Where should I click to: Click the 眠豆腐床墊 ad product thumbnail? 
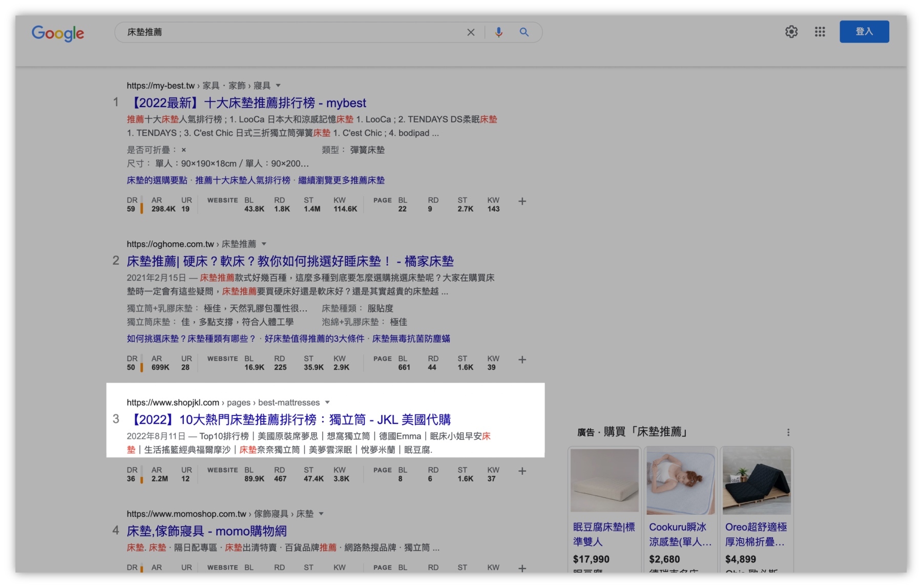pos(604,480)
